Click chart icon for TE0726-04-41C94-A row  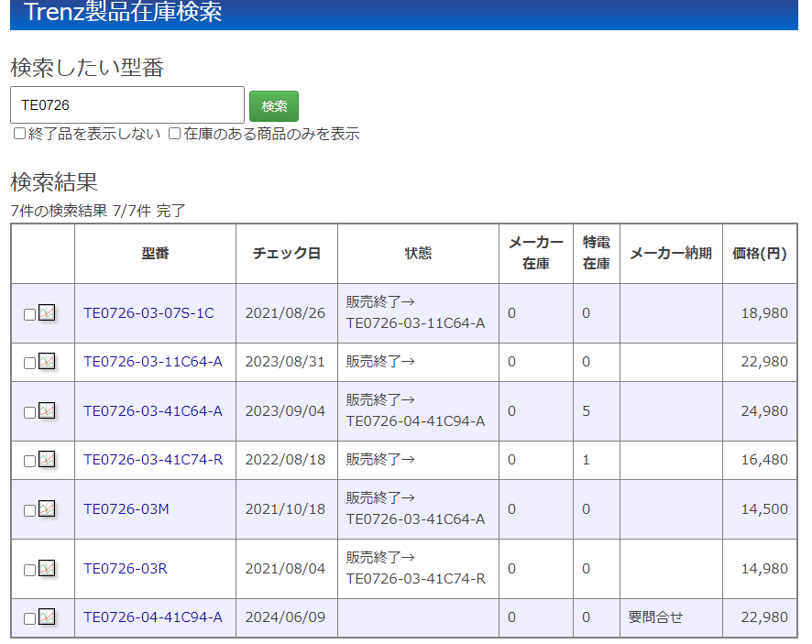coord(47,617)
